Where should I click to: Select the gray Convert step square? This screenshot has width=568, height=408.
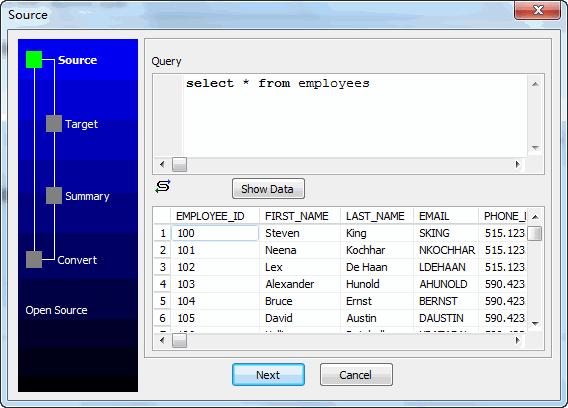(34, 259)
